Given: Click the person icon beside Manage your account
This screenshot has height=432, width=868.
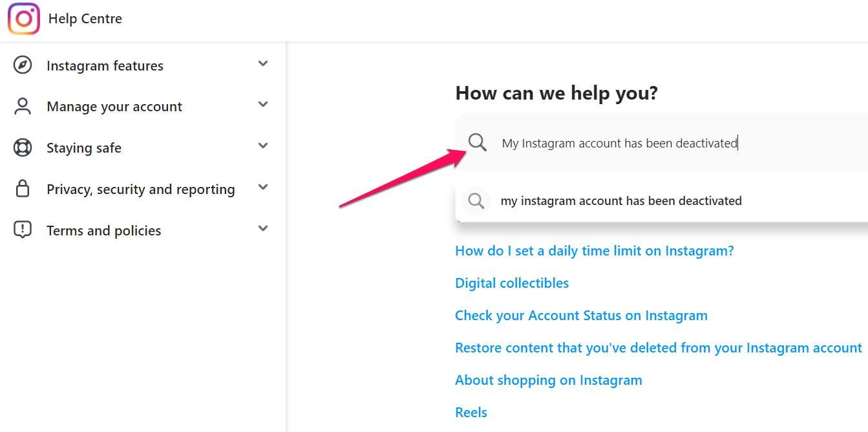Looking at the screenshot, I should (x=23, y=107).
